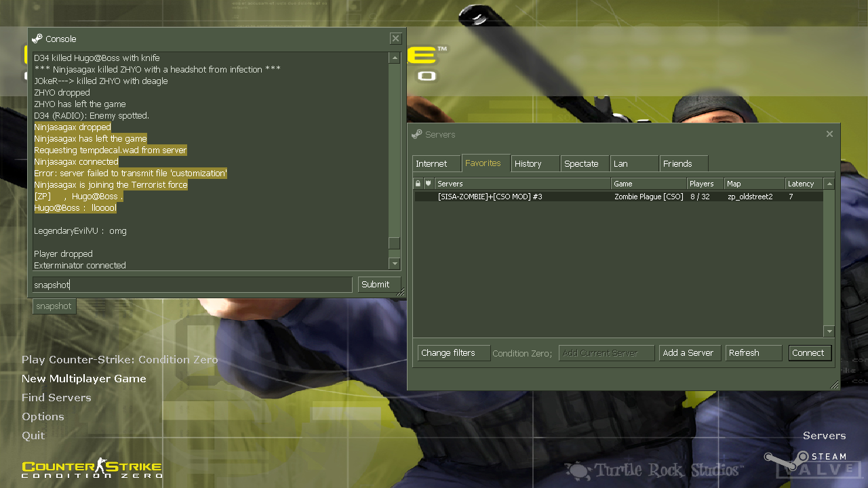
Task: Open Find Servers from main menu
Action: click(56, 398)
